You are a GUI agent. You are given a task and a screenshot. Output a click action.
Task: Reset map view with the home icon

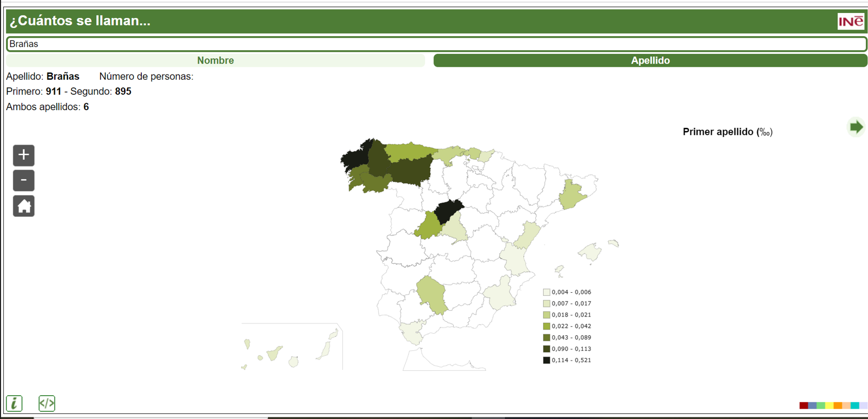click(24, 206)
